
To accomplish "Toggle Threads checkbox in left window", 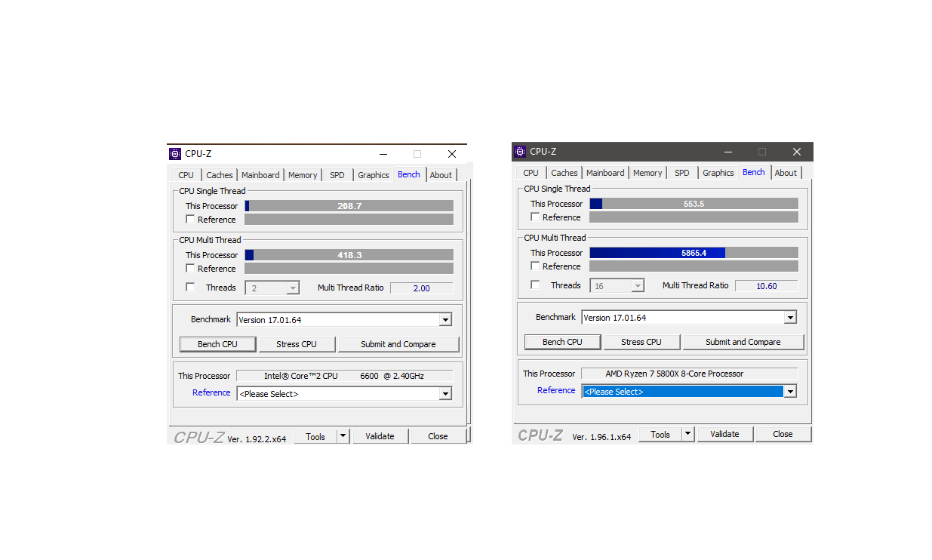I will 190,288.
